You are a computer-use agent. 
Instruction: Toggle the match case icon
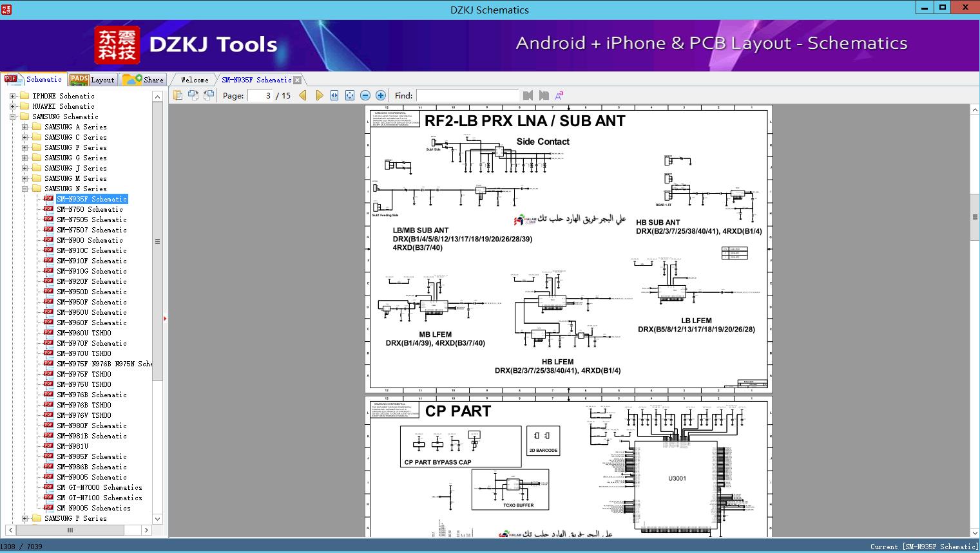[x=559, y=95]
